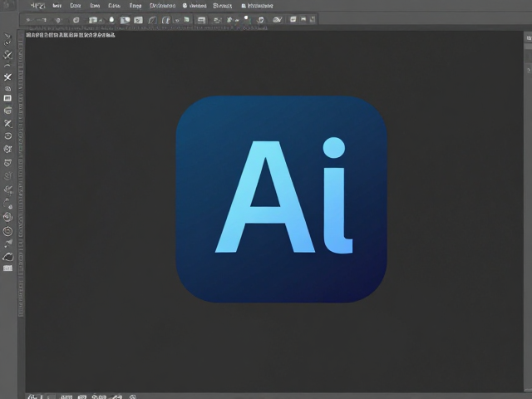Click the small keyboard-like icon below the blob tool
The height and width of the screenshot is (399, 532).
click(7, 268)
